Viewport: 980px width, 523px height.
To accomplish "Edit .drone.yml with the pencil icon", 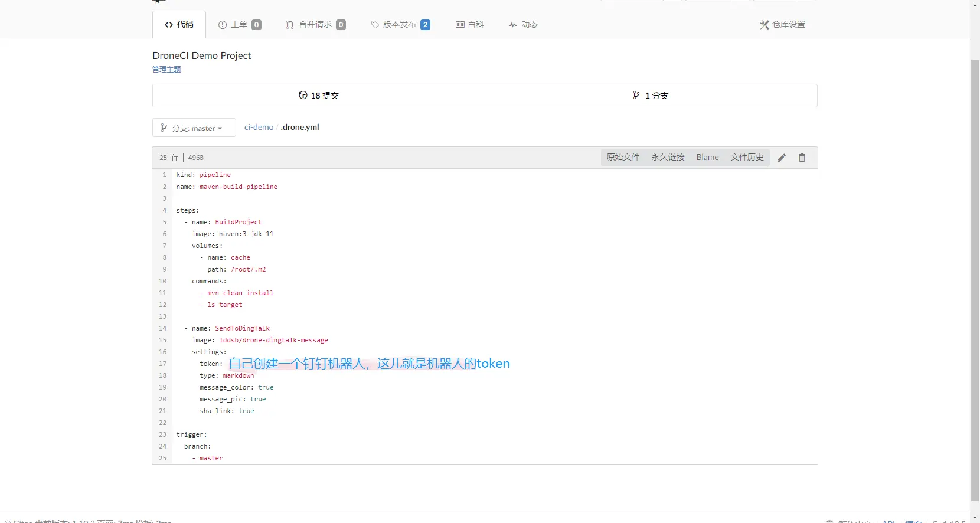I will tap(782, 158).
